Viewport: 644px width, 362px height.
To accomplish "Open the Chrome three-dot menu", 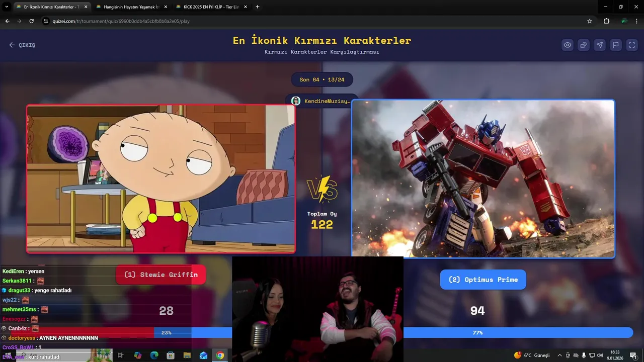I will pyautogui.click(x=637, y=21).
